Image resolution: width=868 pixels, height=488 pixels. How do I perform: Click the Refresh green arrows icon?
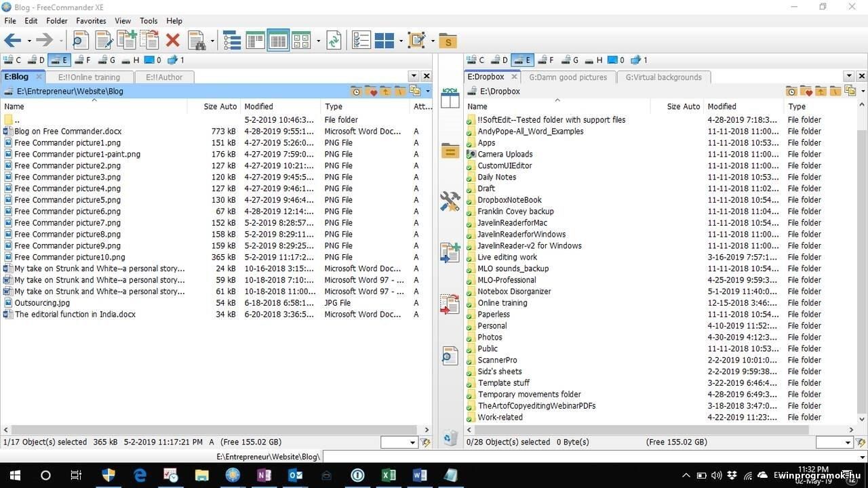tap(334, 41)
